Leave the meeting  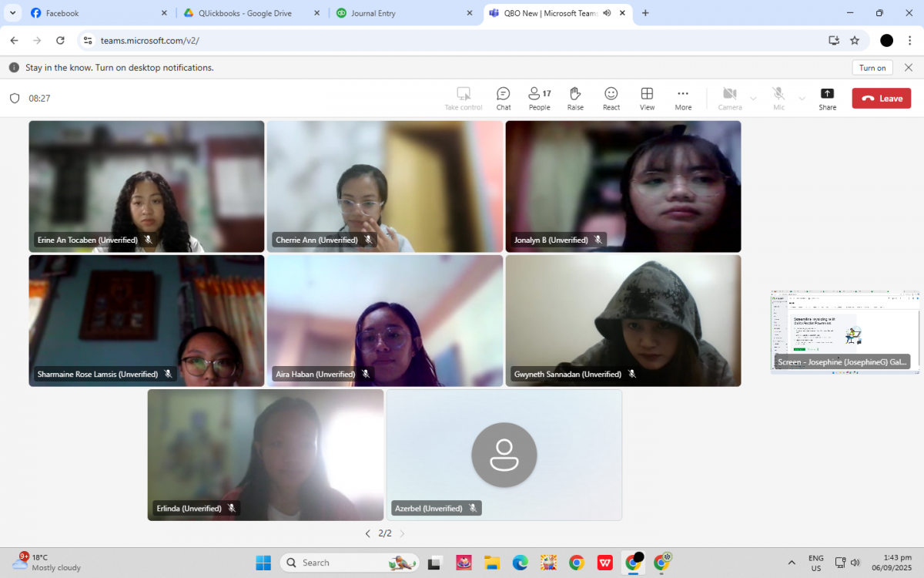coord(882,98)
